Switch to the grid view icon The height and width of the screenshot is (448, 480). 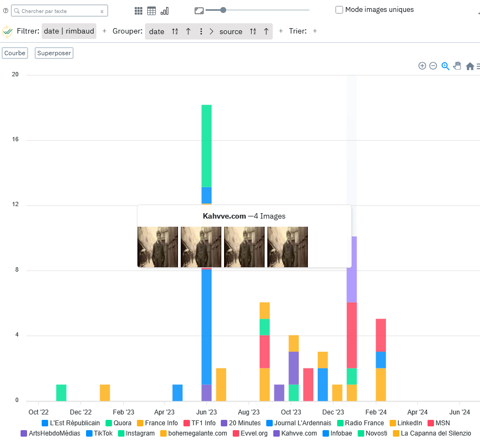(x=139, y=11)
